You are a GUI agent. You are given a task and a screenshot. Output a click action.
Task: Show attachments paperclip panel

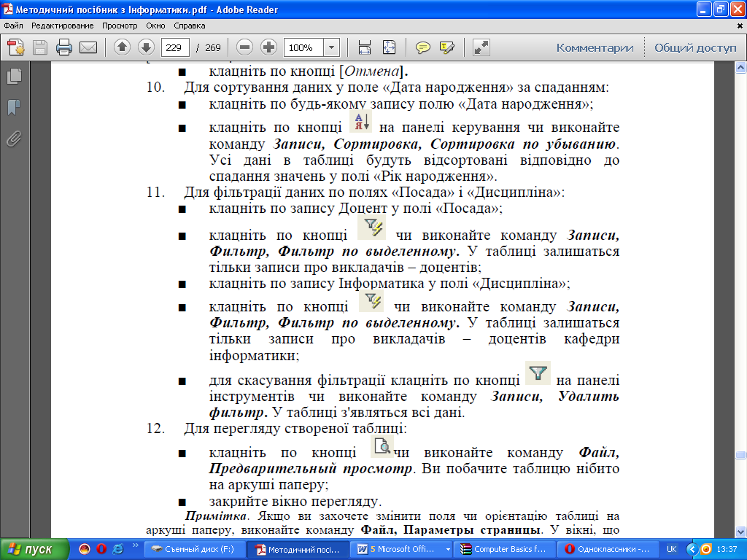coord(15,139)
